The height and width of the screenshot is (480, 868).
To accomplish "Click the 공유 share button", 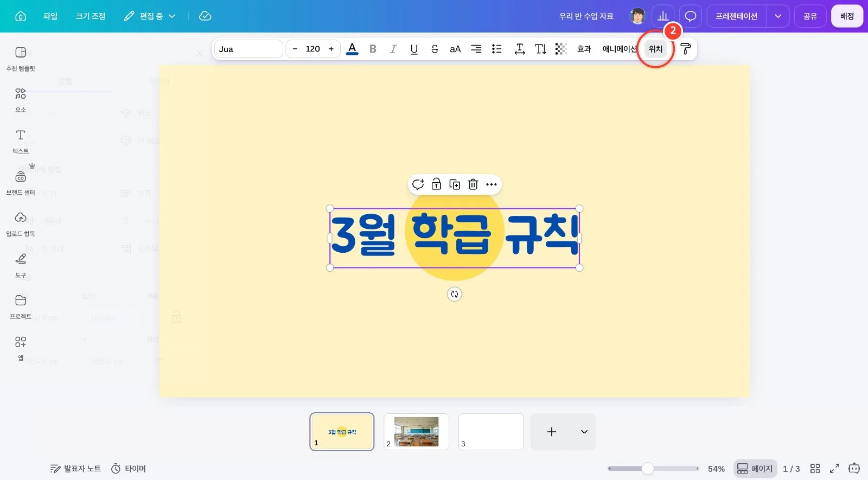I will click(810, 16).
